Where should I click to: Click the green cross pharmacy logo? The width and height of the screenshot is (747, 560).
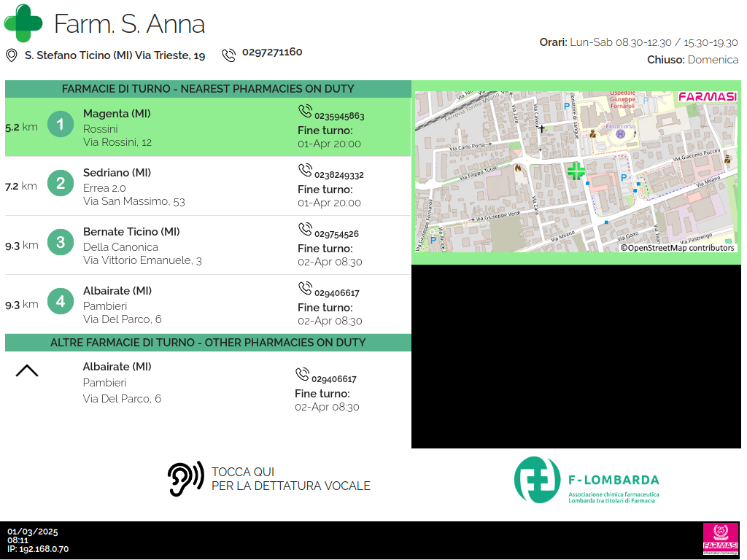coord(23,23)
